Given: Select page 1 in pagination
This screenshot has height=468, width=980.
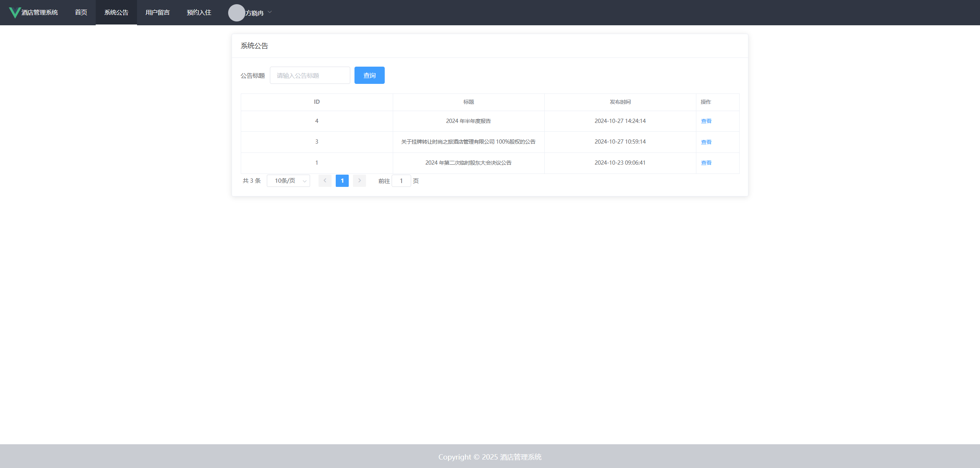Looking at the screenshot, I should [x=342, y=180].
